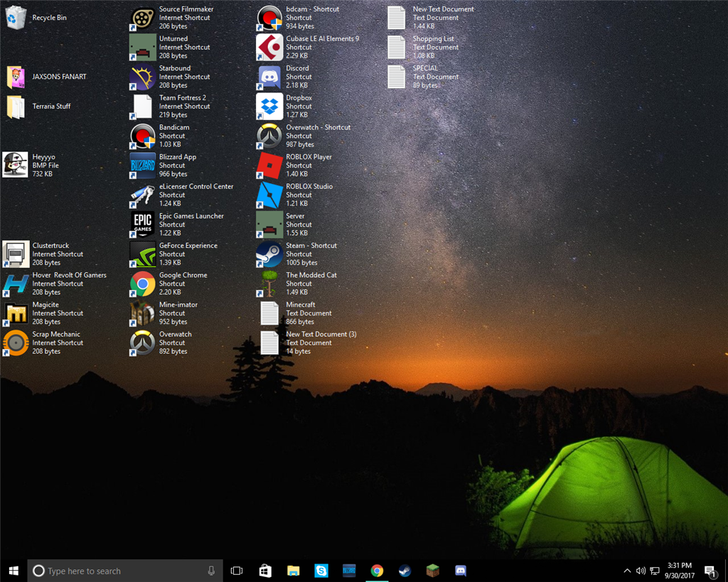Open the taskbar app left of Chrome

coord(349,571)
